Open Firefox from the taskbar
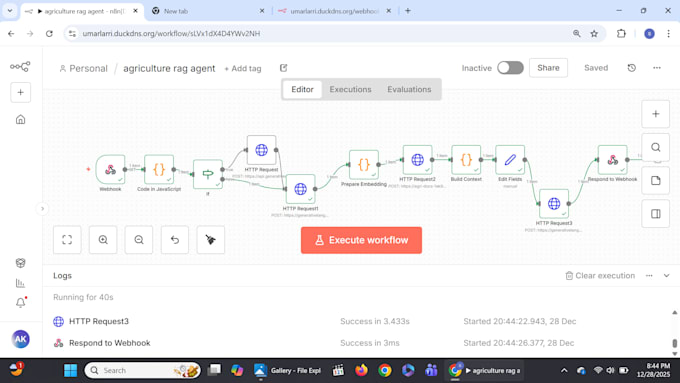Viewport: 680px width, 383px height. pyautogui.click(x=361, y=370)
